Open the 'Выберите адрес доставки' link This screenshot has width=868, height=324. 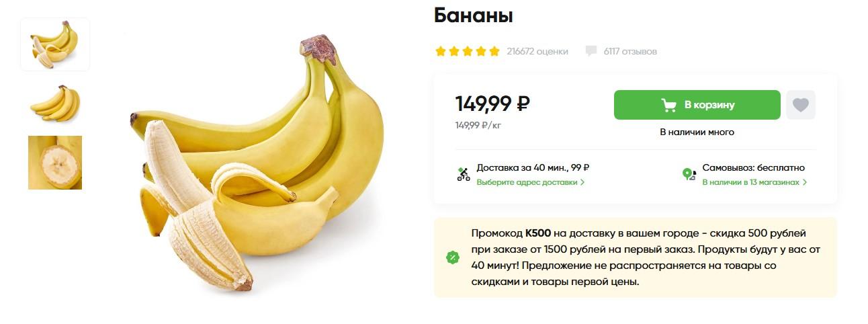click(527, 182)
